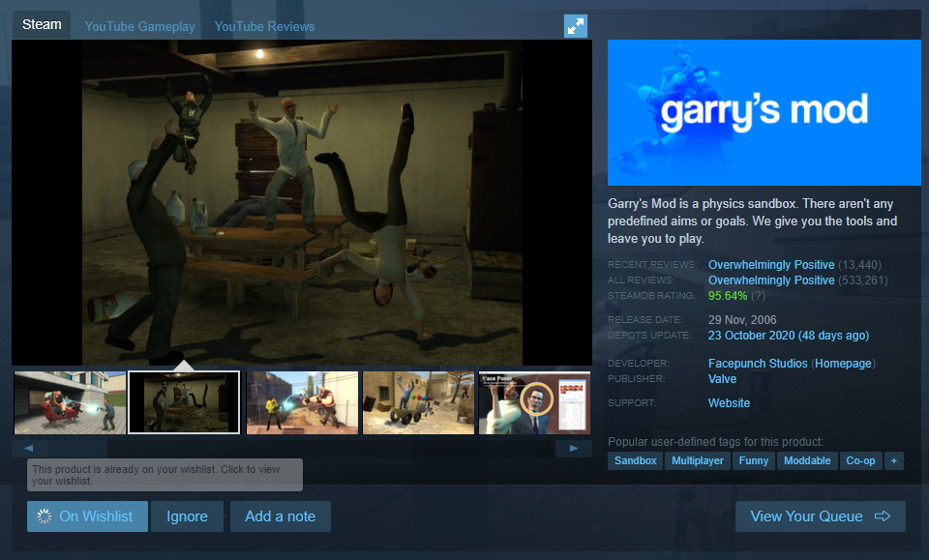Click the Add a note button
The image size is (929, 560).
281,516
